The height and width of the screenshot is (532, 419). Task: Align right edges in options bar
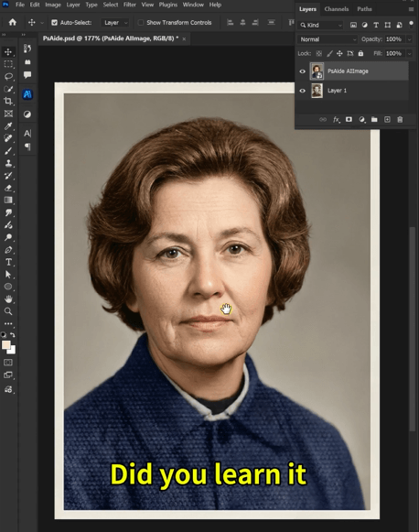pos(255,22)
